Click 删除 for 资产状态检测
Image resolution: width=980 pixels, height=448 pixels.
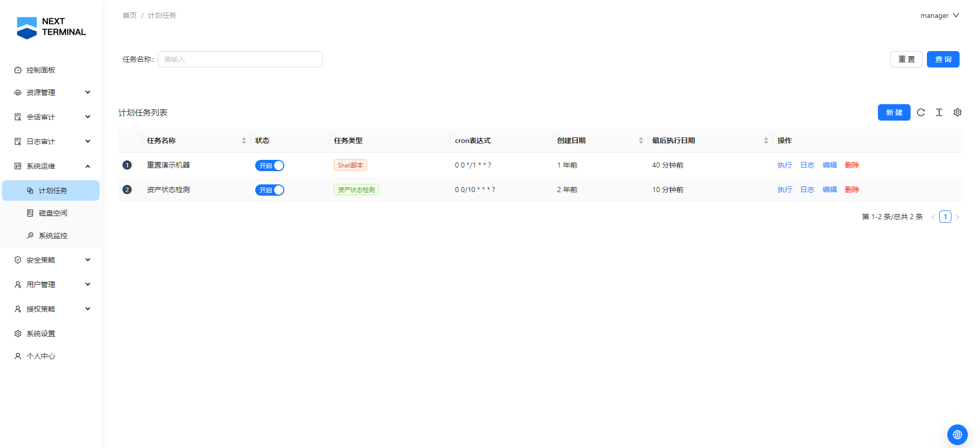point(852,190)
